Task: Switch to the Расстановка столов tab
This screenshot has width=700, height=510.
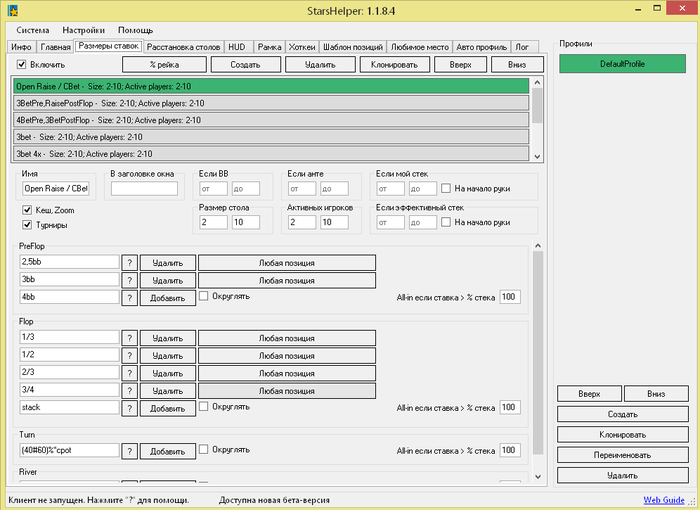Action: point(183,47)
